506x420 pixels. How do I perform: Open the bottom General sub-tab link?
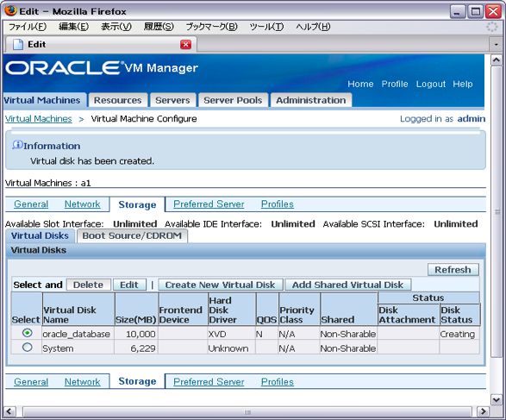click(x=31, y=381)
